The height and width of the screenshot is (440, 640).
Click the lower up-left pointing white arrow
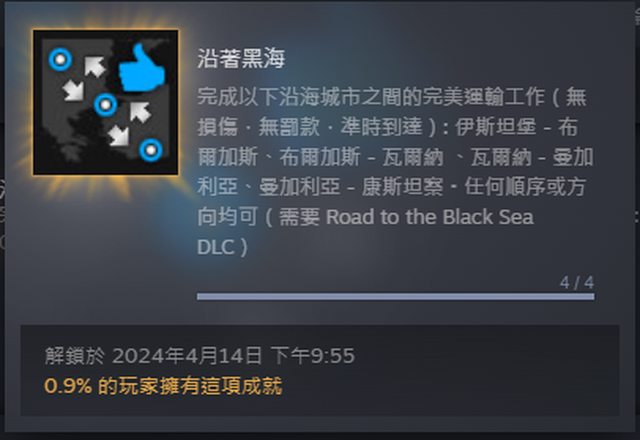click(x=140, y=112)
